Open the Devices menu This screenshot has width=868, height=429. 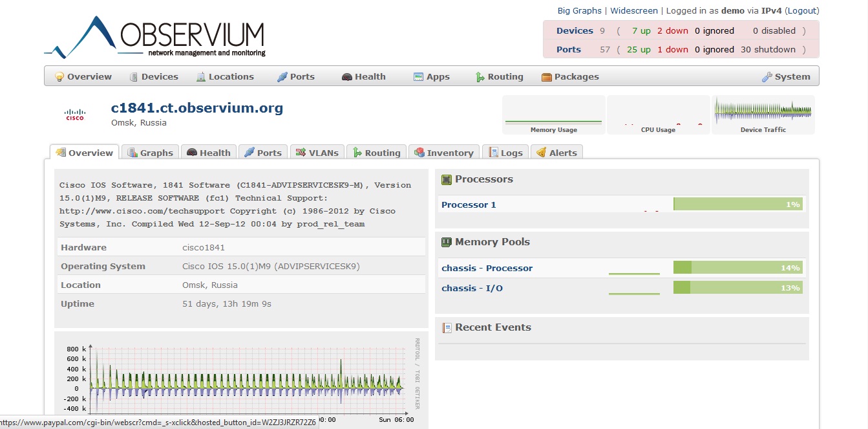[154, 76]
